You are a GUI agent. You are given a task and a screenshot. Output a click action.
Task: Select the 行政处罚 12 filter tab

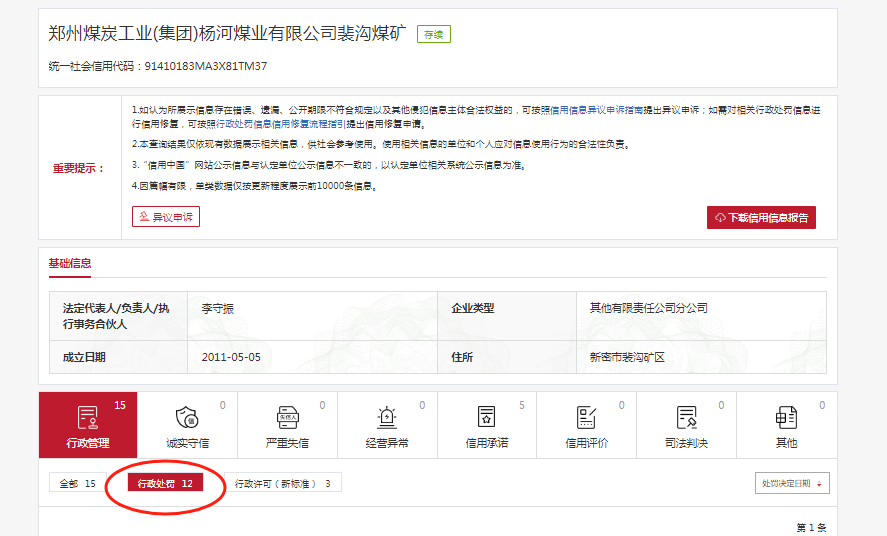click(x=165, y=483)
